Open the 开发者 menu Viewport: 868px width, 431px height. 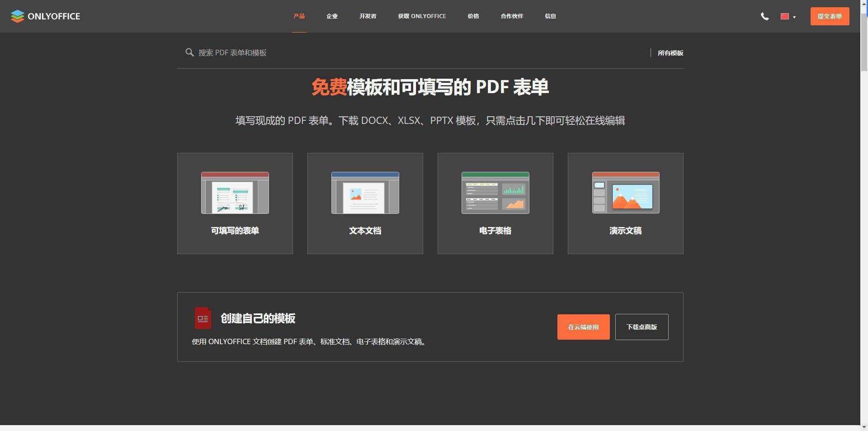coord(367,16)
